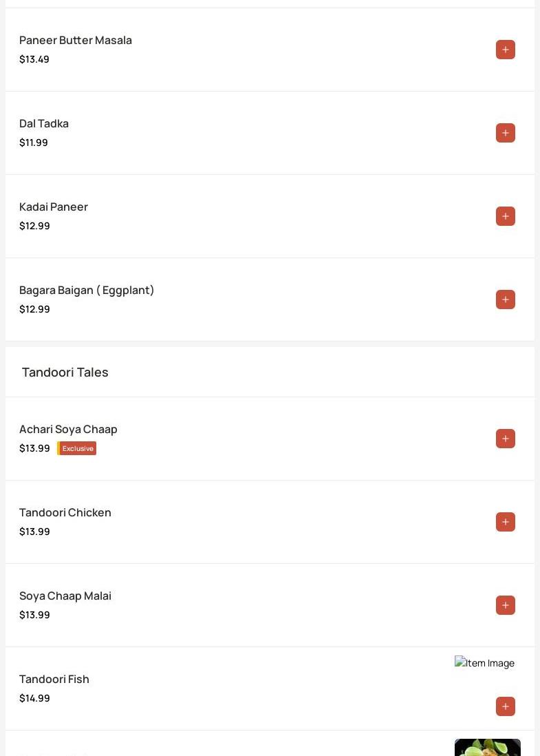Add Tandoori Chicken with plus icon

(x=506, y=522)
